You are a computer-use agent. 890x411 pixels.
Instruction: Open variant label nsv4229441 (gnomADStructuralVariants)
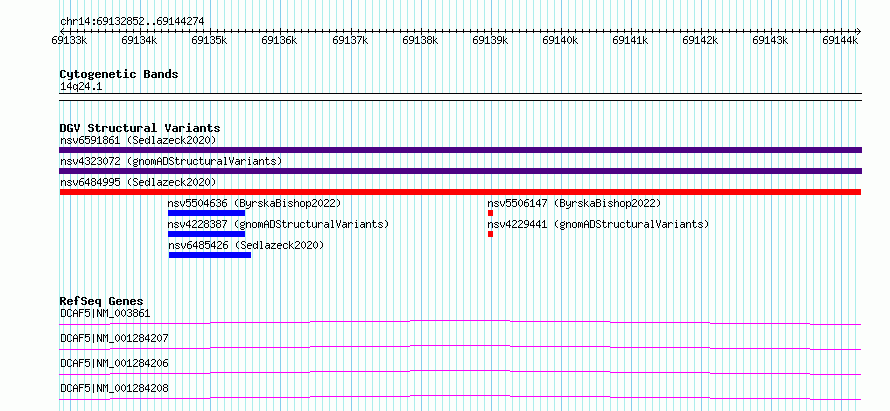(x=598, y=224)
